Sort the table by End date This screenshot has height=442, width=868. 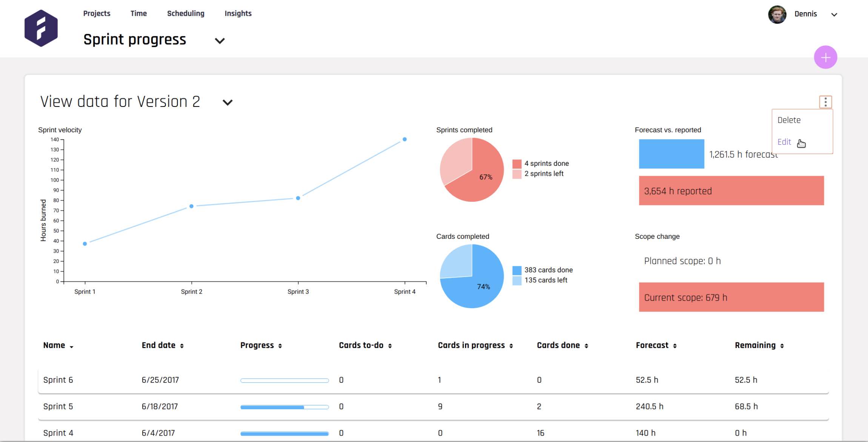163,345
